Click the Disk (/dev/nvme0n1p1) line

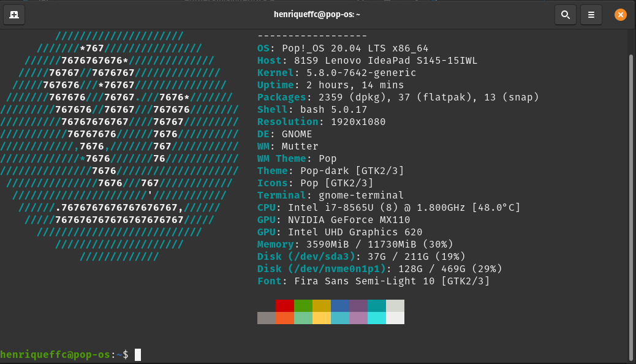click(379, 269)
